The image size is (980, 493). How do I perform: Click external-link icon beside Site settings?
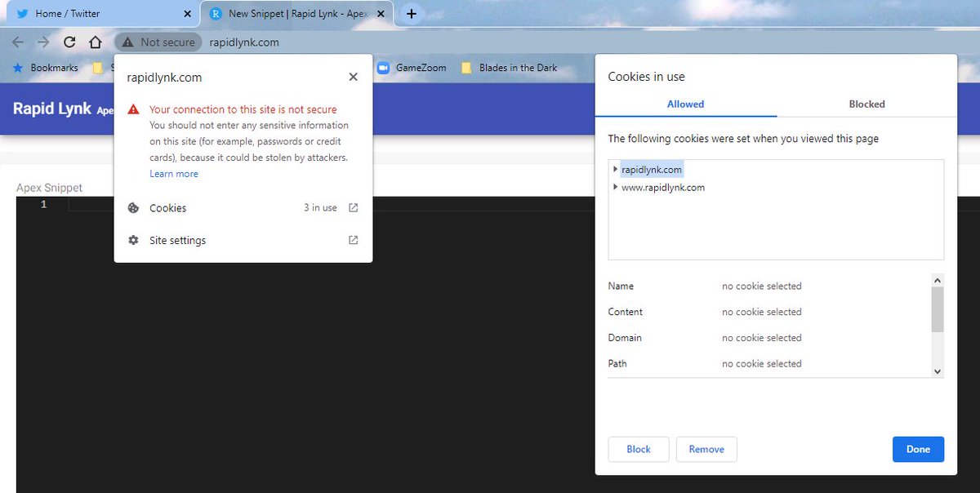pos(353,241)
